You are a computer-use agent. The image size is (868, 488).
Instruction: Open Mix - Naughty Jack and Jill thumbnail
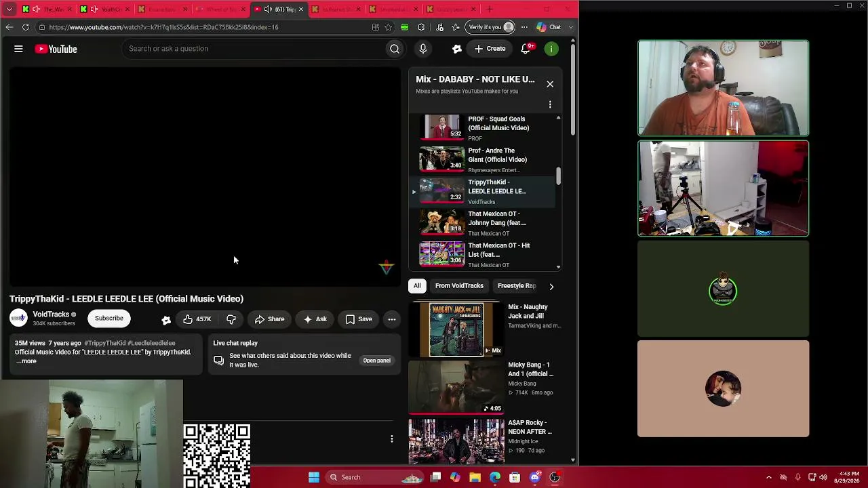click(x=456, y=329)
